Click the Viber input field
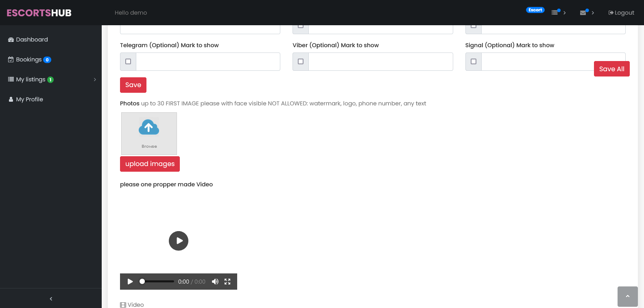The width and height of the screenshot is (644, 308). [381, 61]
